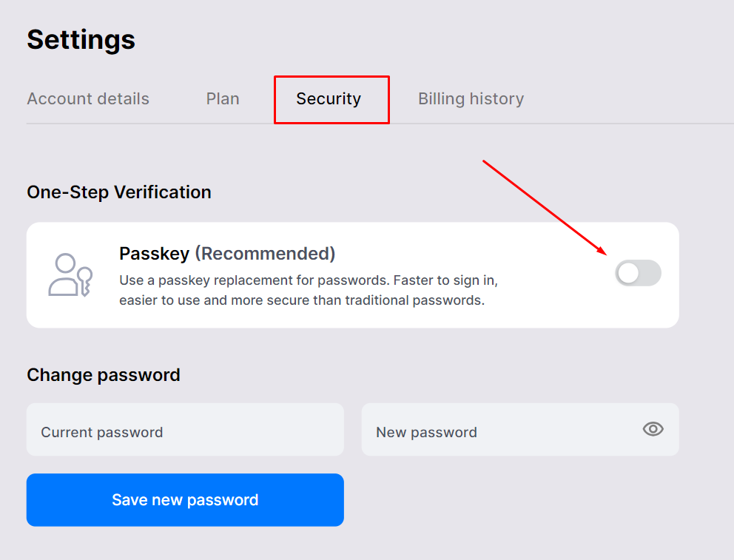
Task: Click the gray (Recommended) label
Action: point(265,254)
